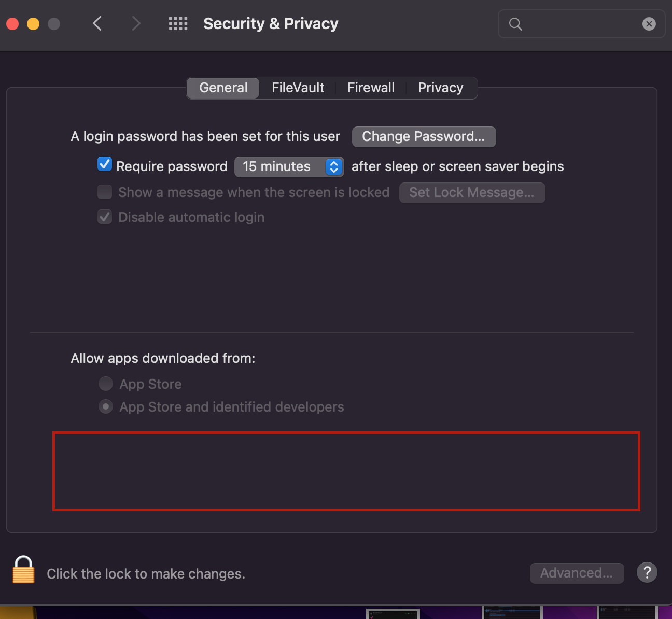Switch to the Firewall tab

pyautogui.click(x=371, y=88)
